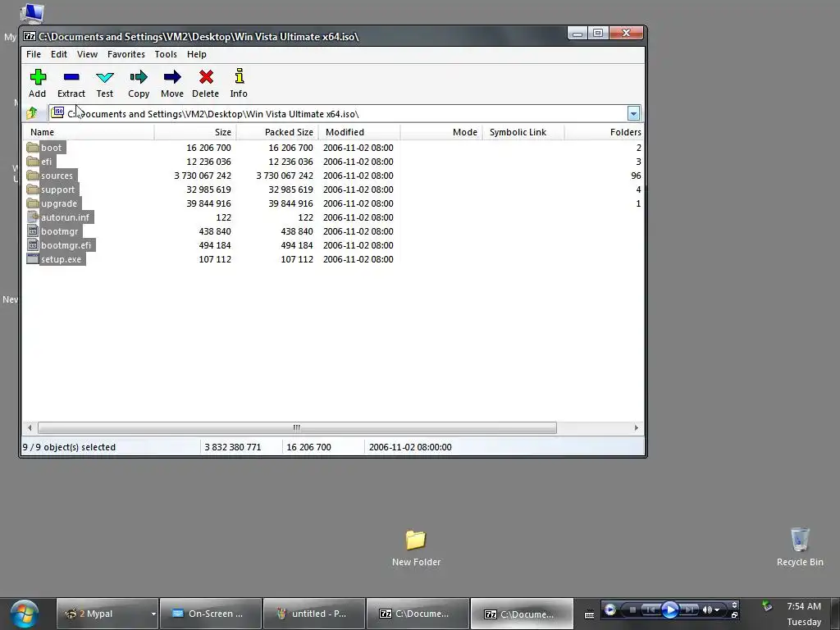Select the autorun.inf file icon

point(33,217)
